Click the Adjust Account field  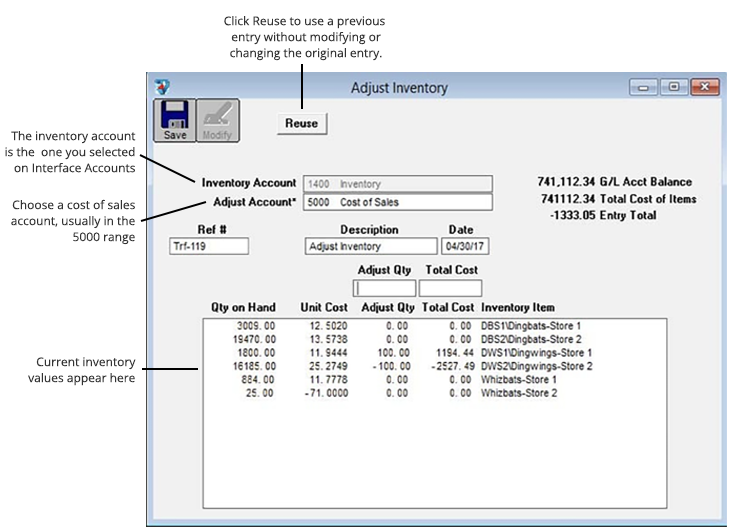pos(397,202)
